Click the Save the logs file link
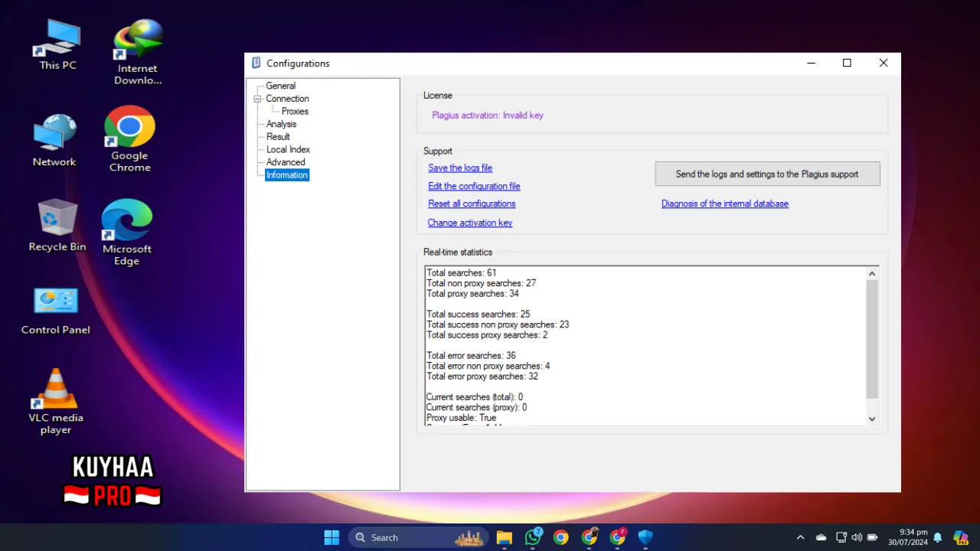This screenshot has width=980, height=551. click(460, 168)
